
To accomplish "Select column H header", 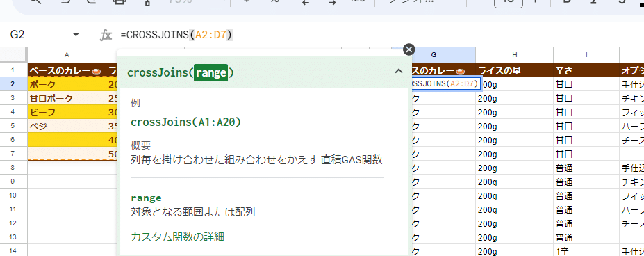I will click(x=514, y=54).
